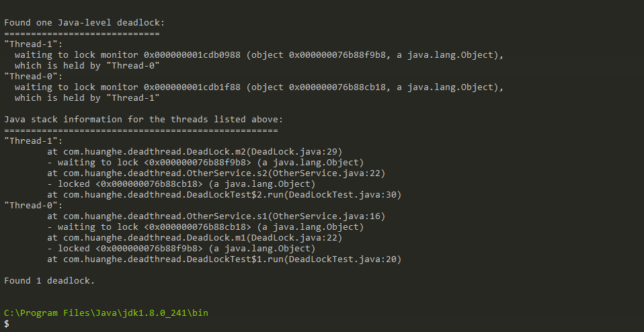Click the line 'which is held by "Thread-1"'

87,97
